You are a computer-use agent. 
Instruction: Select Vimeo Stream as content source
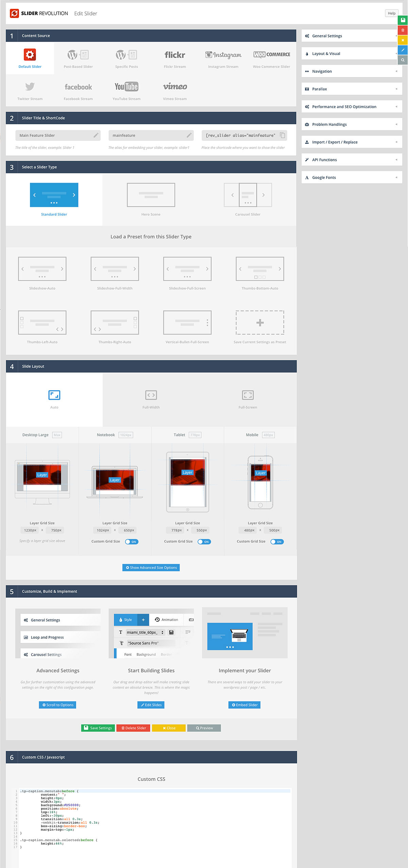(x=175, y=90)
